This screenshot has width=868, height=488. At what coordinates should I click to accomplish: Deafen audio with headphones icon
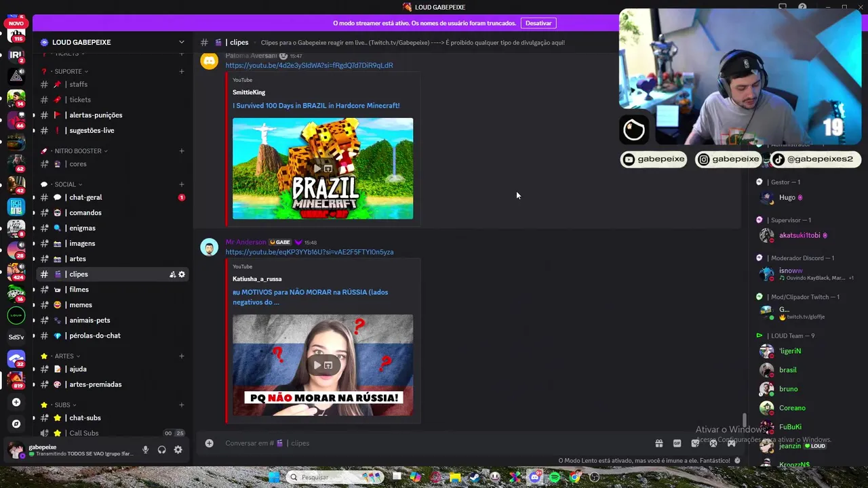[x=161, y=450]
